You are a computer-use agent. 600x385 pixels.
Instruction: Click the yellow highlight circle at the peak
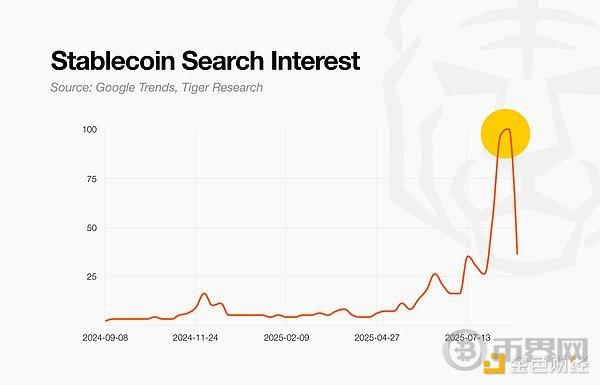(x=505, y=133)
